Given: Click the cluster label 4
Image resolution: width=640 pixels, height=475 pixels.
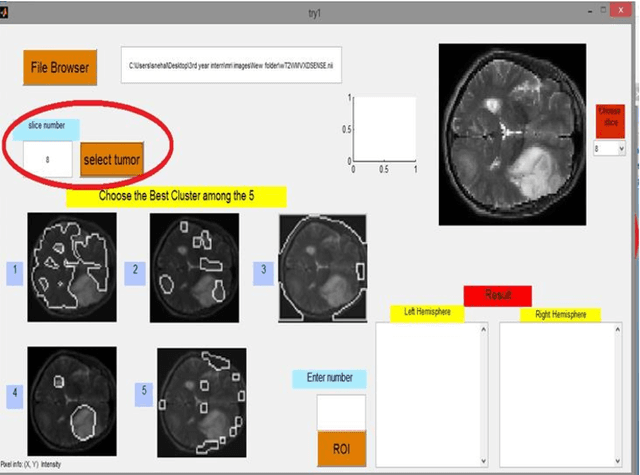Looking at the screenshot, I should click(15, 397).
